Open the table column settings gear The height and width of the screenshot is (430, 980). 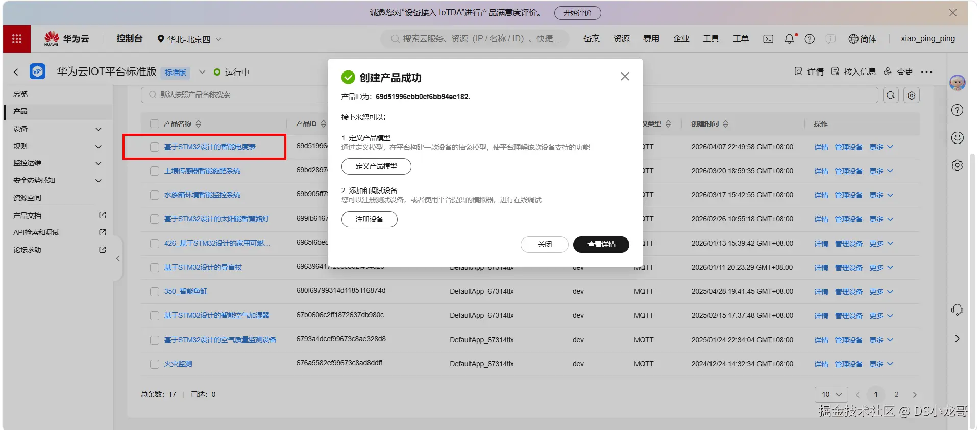click(x=912, y=95)
